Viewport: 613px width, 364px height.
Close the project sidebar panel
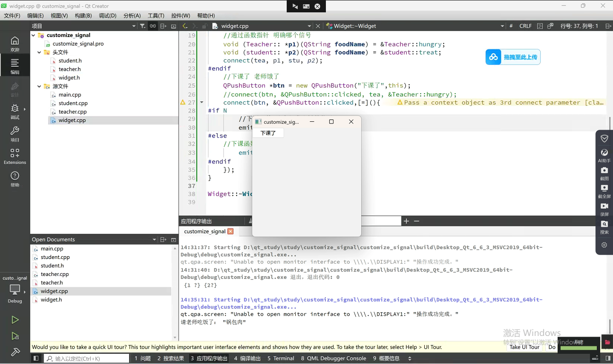click(x=173, y=26)
